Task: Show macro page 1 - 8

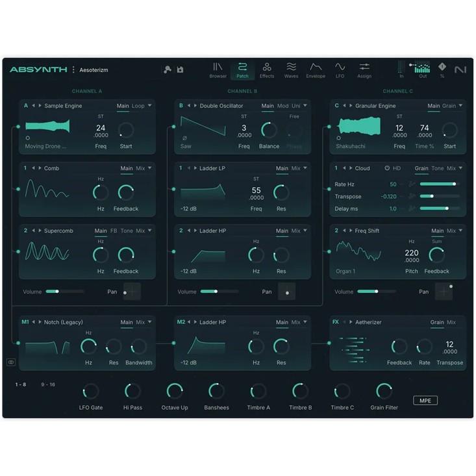Action: coord(21,384)
